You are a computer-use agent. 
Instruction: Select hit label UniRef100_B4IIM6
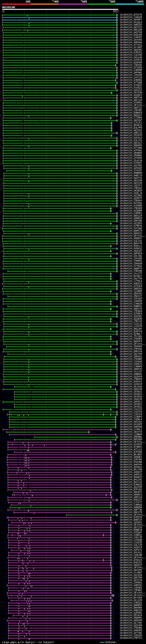tap(131, 469)
